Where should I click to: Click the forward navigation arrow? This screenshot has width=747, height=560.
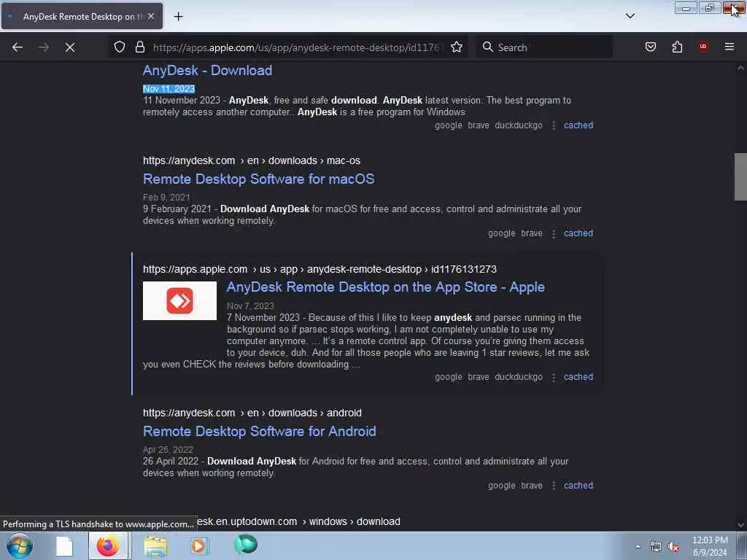pyautogui.click(x=44, y=47)
